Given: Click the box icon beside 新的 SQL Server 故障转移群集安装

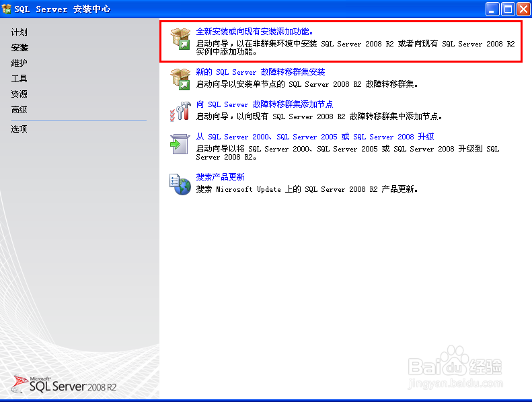Looking at the screenshot, I should point(180,79).
